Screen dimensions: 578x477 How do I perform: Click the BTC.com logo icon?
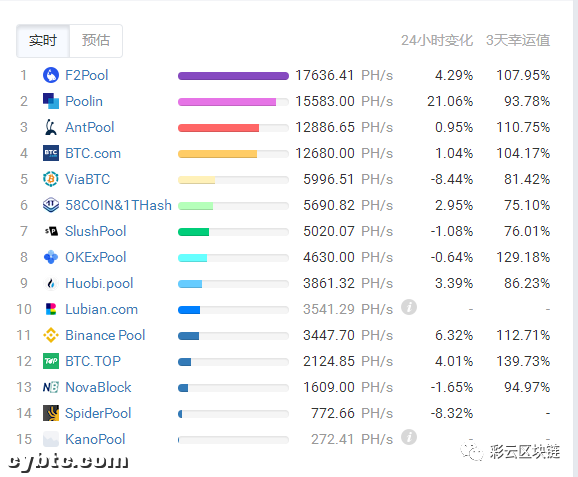click(51, 153)
